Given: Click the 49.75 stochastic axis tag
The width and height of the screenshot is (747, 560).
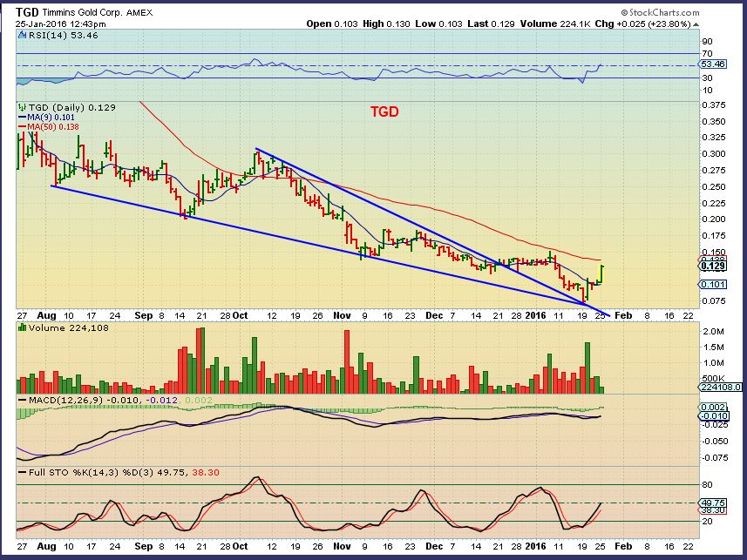Looking at the screenshot, I should tap(713, 503).
